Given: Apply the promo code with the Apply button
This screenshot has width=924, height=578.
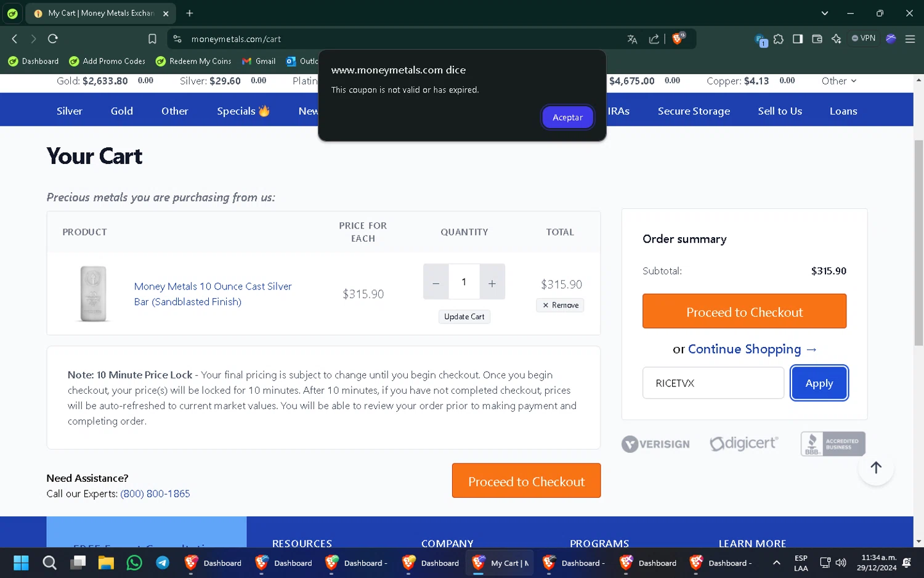Looking at the screenshot, I should (819, 383).
